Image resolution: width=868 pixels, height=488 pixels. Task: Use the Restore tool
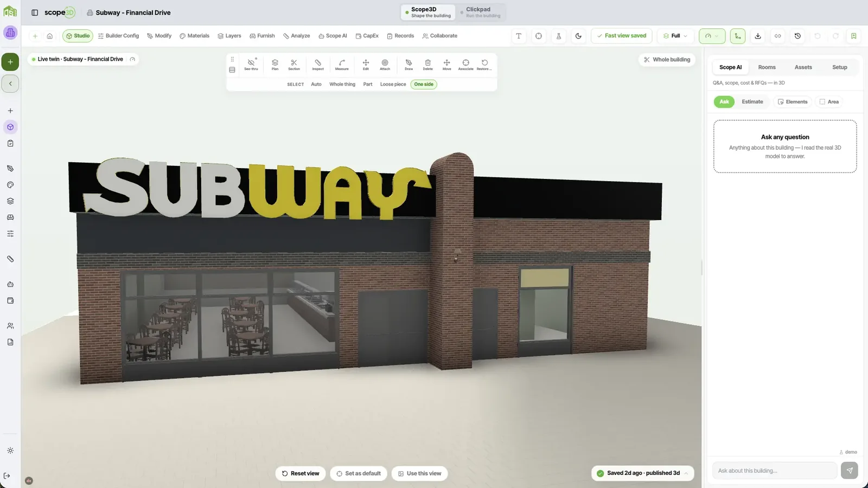pos(484,65)
